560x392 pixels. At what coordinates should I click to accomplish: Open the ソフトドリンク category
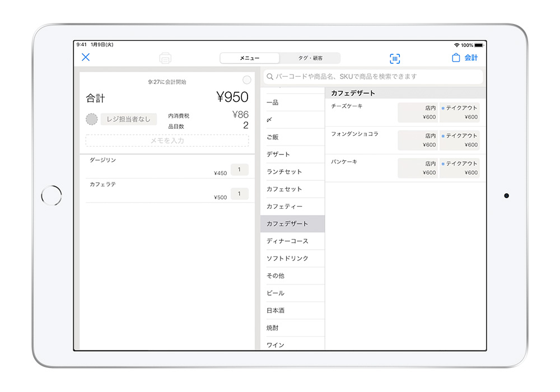292,259
